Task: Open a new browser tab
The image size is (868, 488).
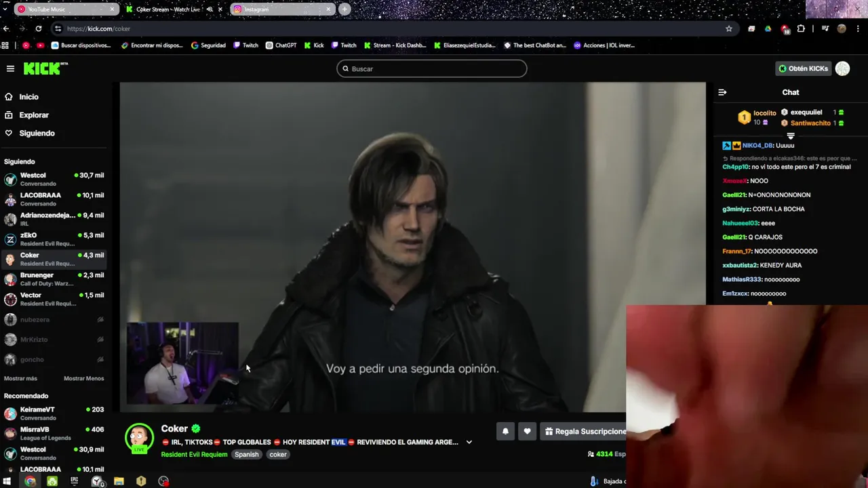Action: (344, 9)
